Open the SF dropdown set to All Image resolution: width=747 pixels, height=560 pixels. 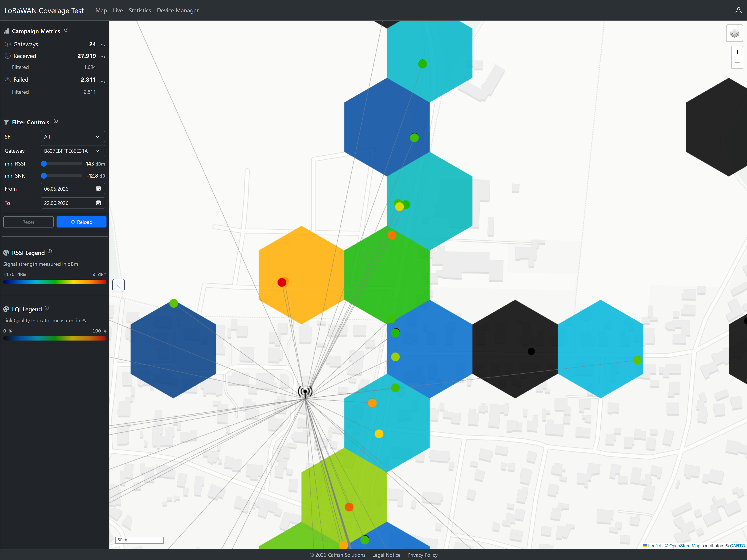73,137
